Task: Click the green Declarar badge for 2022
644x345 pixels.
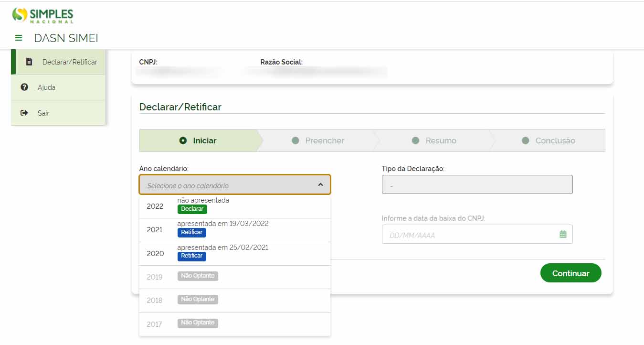Action: pos(192,209)
